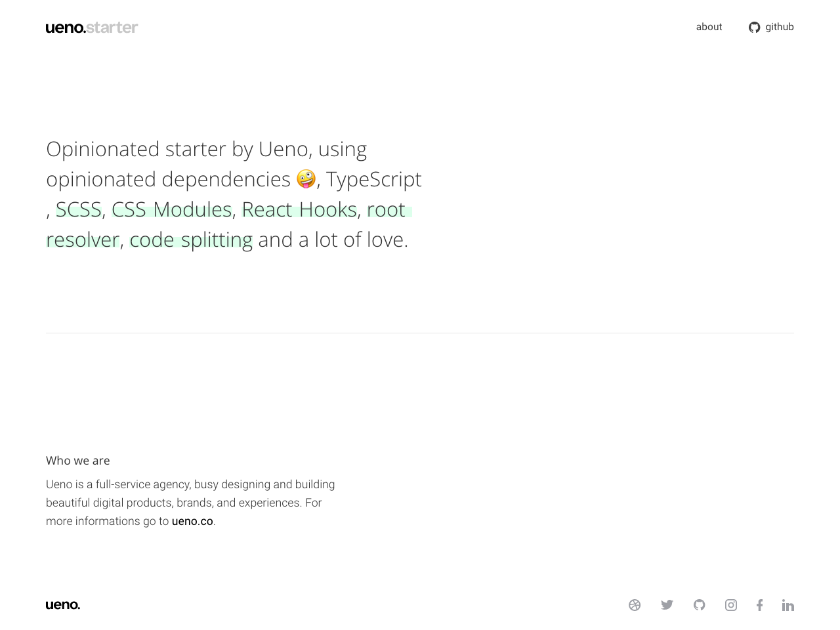840x630 pixels.
Task: Click the zany face emoji in the headline
Action: click(x=306, y=178)
